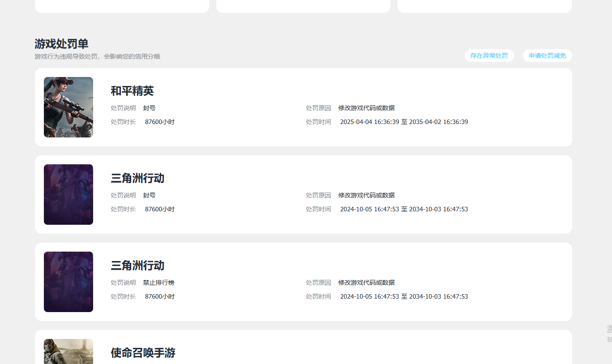The height and width of the screenshot is (364, 612).
Task: Select the 禁止排行榜 penalty description
Action: 159,283
